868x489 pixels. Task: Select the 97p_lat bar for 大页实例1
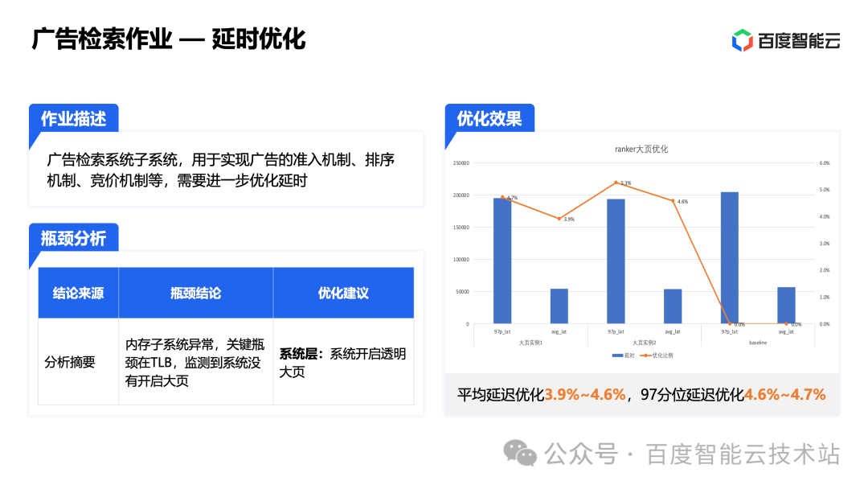[x=502, y=261]
